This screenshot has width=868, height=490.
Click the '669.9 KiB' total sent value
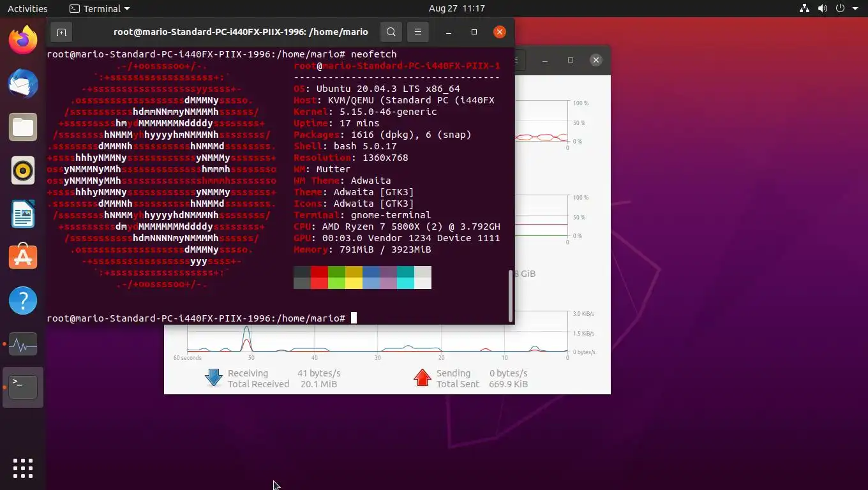click(x=509, y=384)
